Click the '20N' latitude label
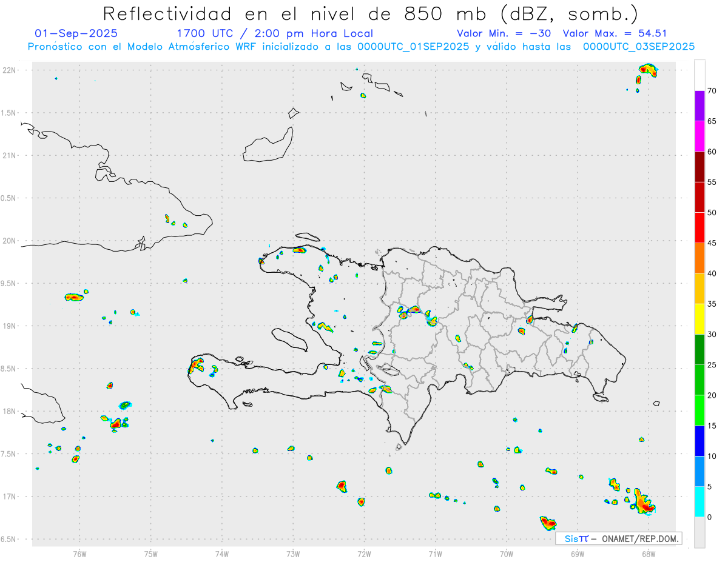Screen dimensions: 728x562 tap(9, 241)
